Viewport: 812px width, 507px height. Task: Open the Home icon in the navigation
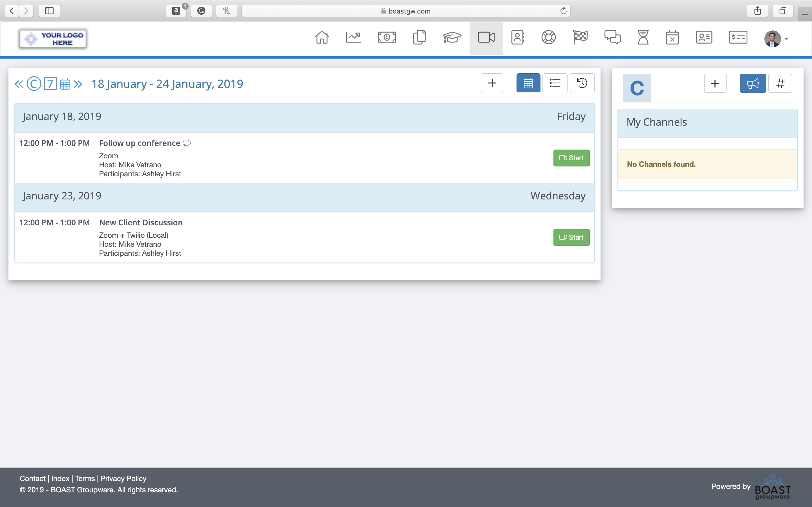321,37
